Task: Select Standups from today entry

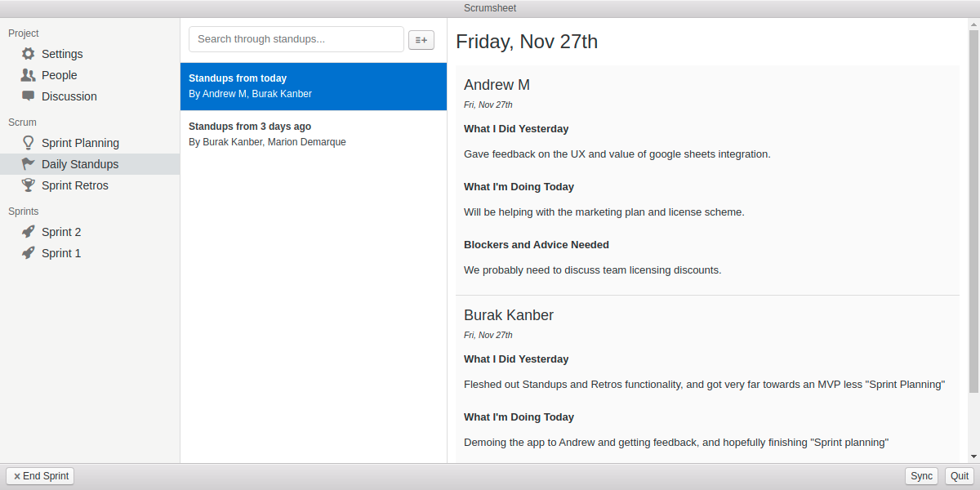Action: click(314, 86)
